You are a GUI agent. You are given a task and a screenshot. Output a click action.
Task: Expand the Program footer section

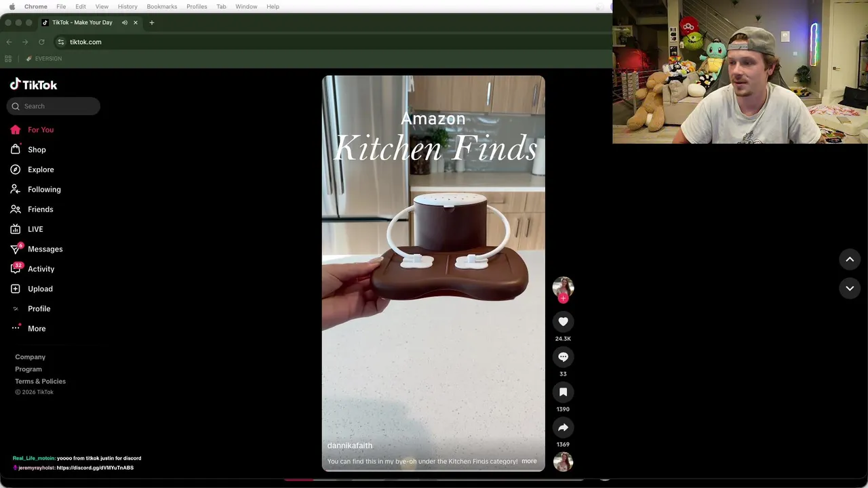tap(28, 369)
